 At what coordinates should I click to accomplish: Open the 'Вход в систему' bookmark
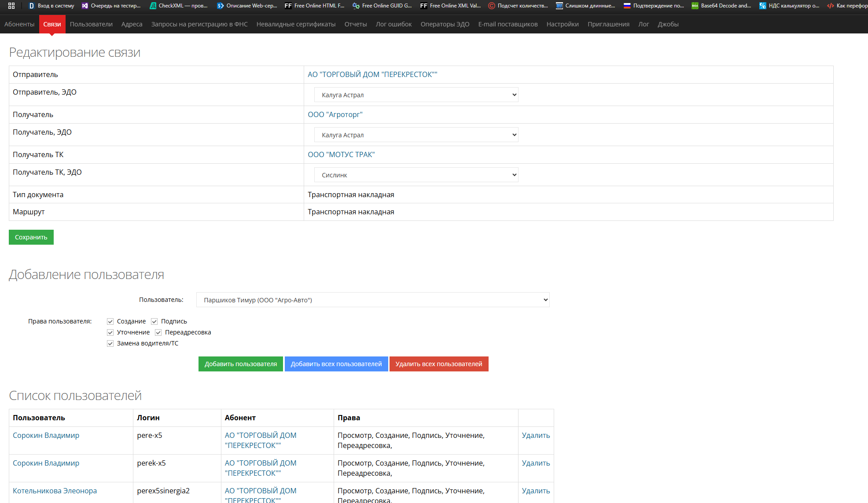click(x=51, y=6)
